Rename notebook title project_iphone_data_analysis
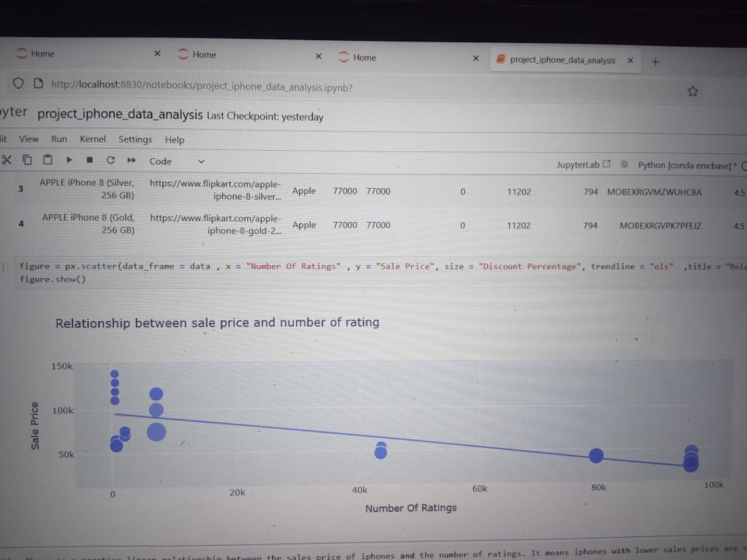 120,114
